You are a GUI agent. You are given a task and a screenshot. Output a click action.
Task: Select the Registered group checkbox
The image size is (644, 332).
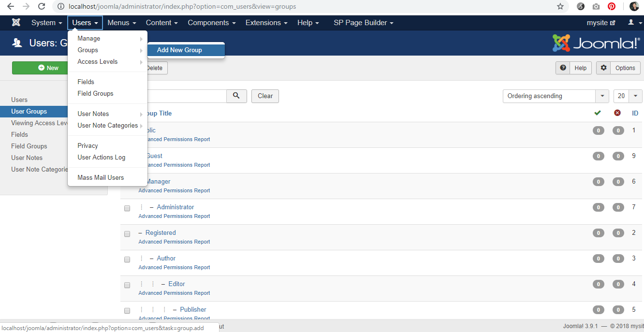(127, 234)
